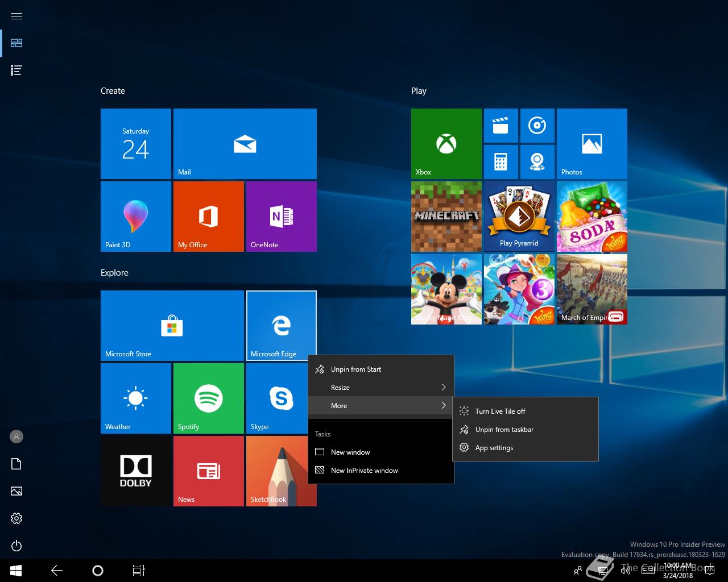Open the Pictures shortcut icon
This screenshot has height=582, width=728.
(16, 491)
